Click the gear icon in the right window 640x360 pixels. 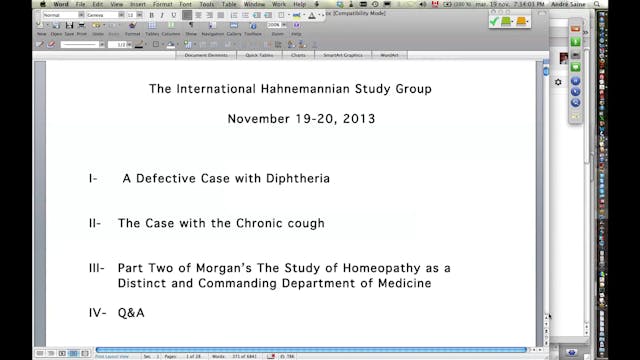[558, 82]
